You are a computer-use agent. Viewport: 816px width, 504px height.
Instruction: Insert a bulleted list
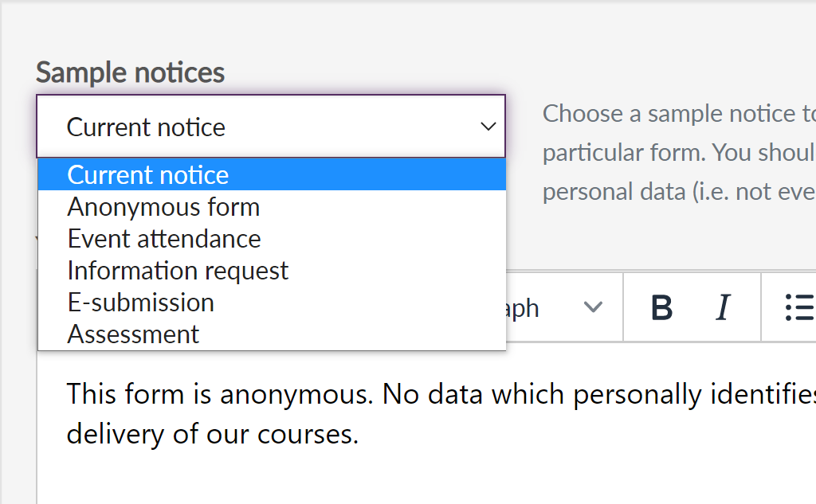pyautogui.click(x=798, y=307)
